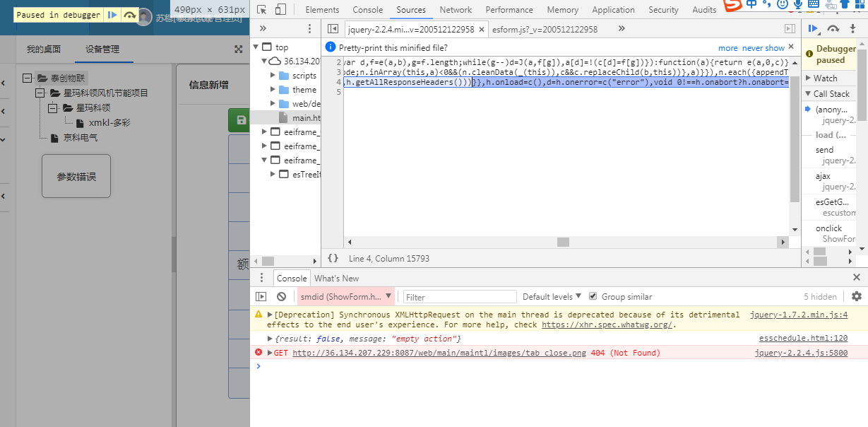Toggle the Group similar checkbox

tap(593, 297)
